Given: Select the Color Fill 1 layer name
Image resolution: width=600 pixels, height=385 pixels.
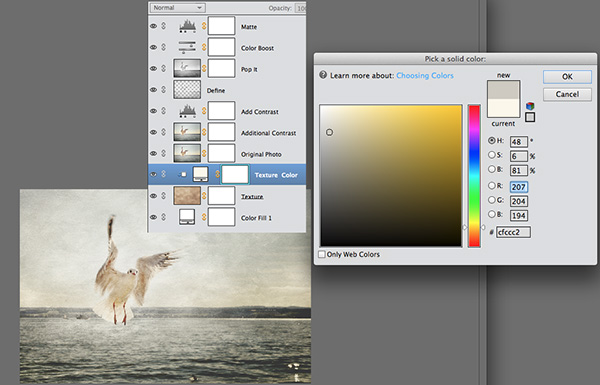Looking at the screenshot, I should (256, 218).
